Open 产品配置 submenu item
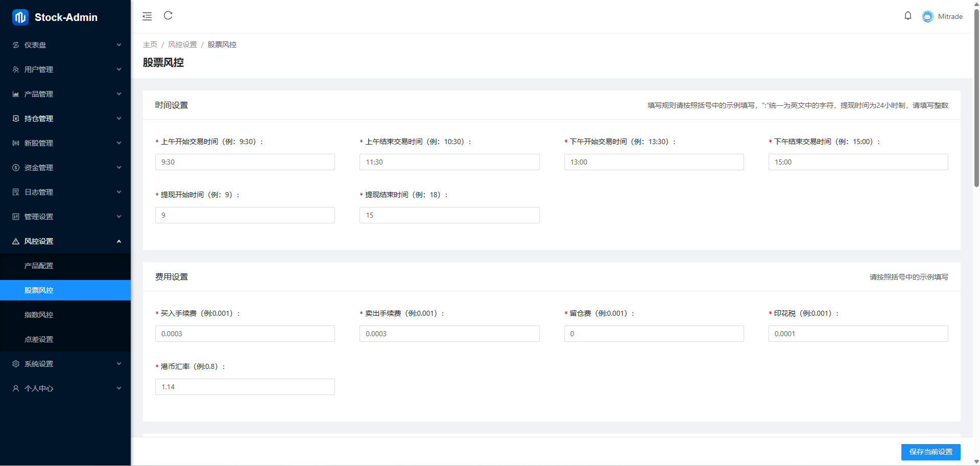The image size is (980, 466). 39,266
